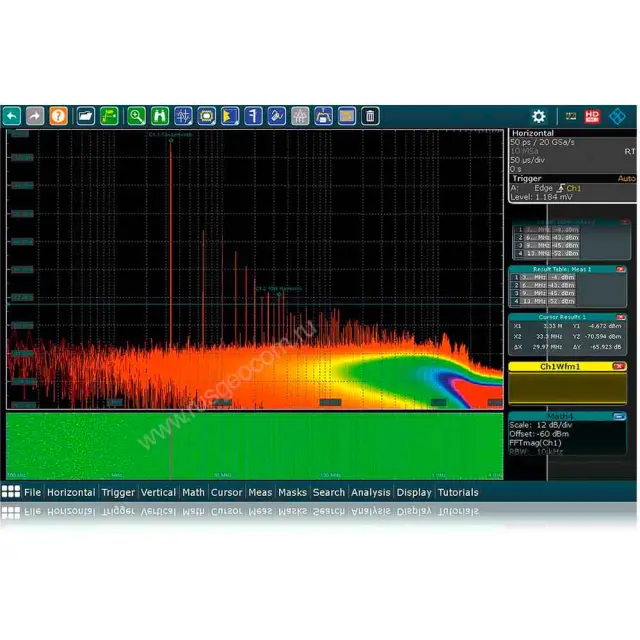The width and height of the screenshot is (640, 640).
Task: Open settings with the gear icon
Action: click(539, 116)
